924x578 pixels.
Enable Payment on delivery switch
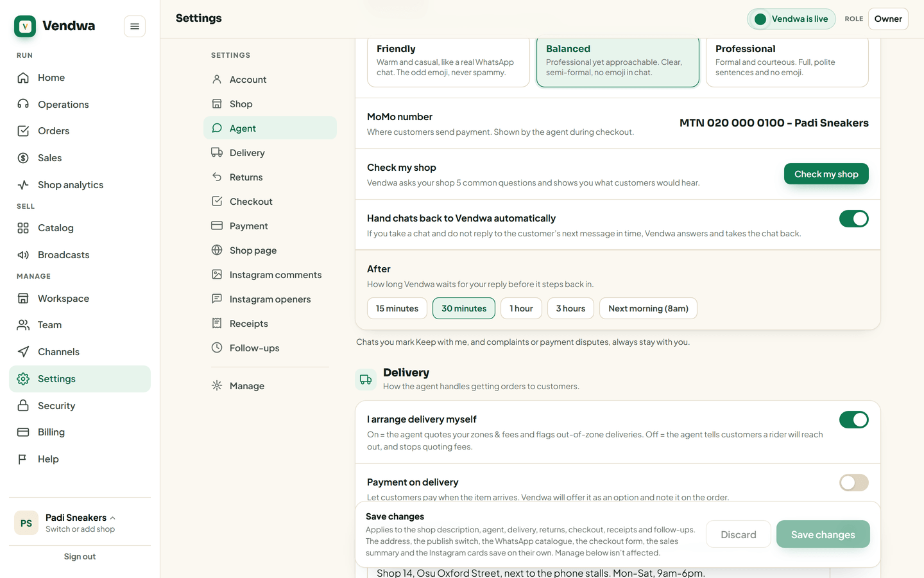[x=854, y=483]
